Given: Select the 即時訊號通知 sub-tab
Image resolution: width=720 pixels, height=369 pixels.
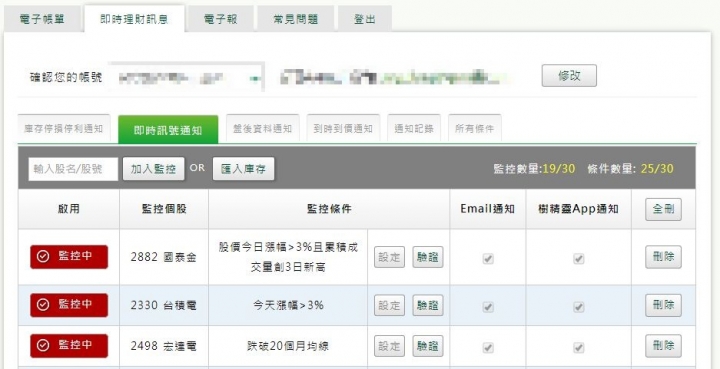Looking at the screenshot, I should pos(168,130).
